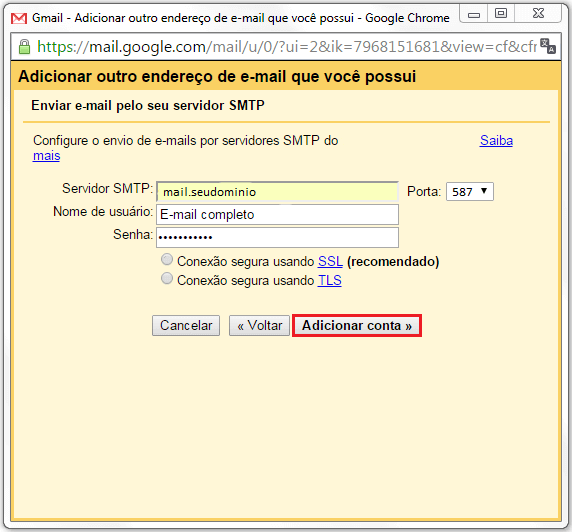
Task: Minimize the Gmail popup window
Action: point(474,15)
